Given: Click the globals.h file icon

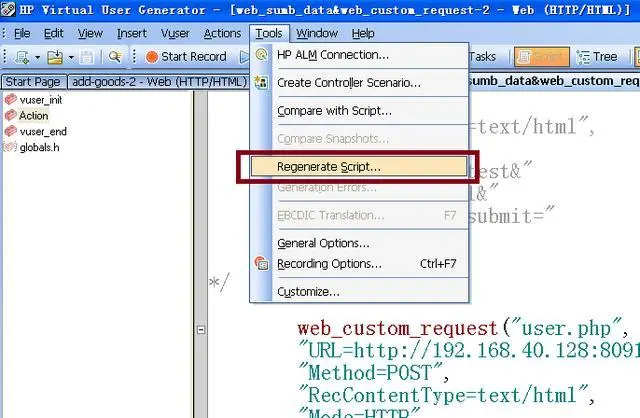Looking at the screenshot, I should point(10,147).
